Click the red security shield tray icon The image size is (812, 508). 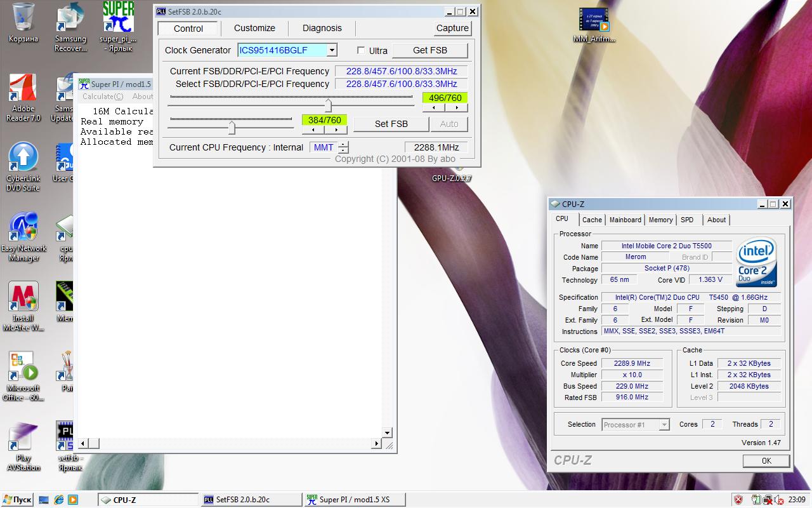(738, 500)
